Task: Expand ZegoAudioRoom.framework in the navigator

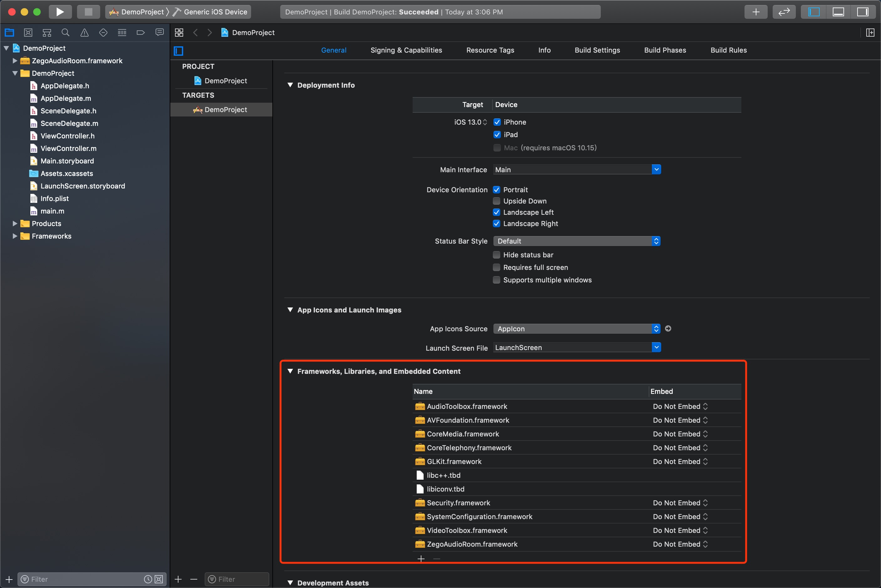Action: click(15, 60)
